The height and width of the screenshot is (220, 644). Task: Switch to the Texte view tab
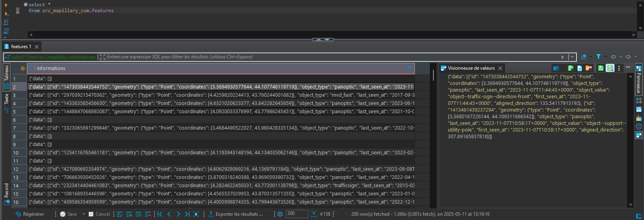(7, 103)
